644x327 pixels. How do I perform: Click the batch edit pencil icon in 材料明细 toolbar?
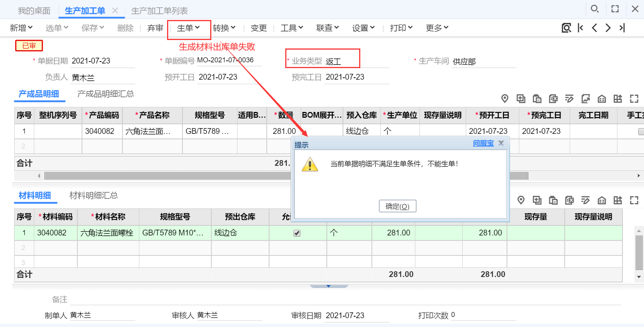point(585,200)
